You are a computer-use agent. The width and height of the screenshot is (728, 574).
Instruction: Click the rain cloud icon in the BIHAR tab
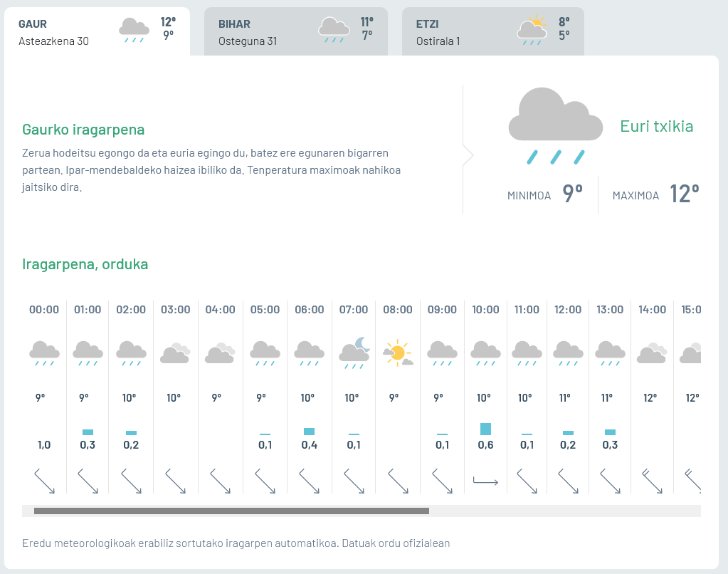[x=334, y=30]
